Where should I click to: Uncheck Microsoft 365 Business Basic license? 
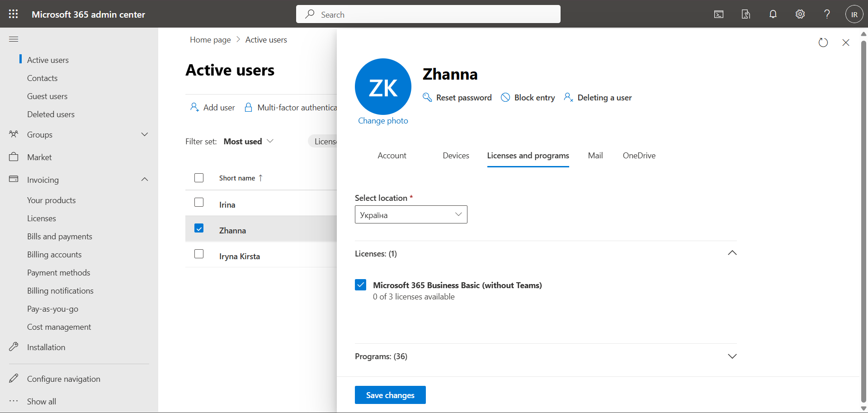pos(360,285)
